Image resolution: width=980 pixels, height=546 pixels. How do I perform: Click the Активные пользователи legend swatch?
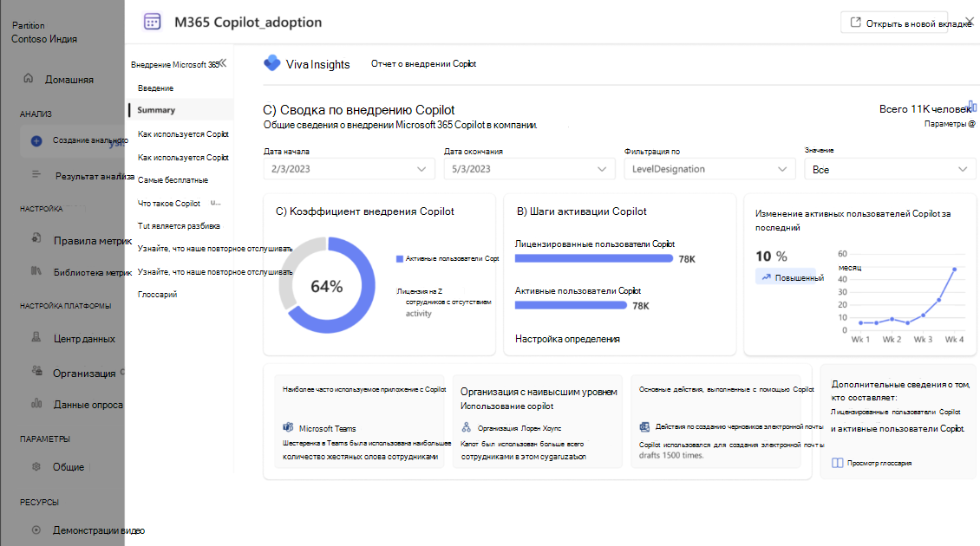[x=400, y=258]
